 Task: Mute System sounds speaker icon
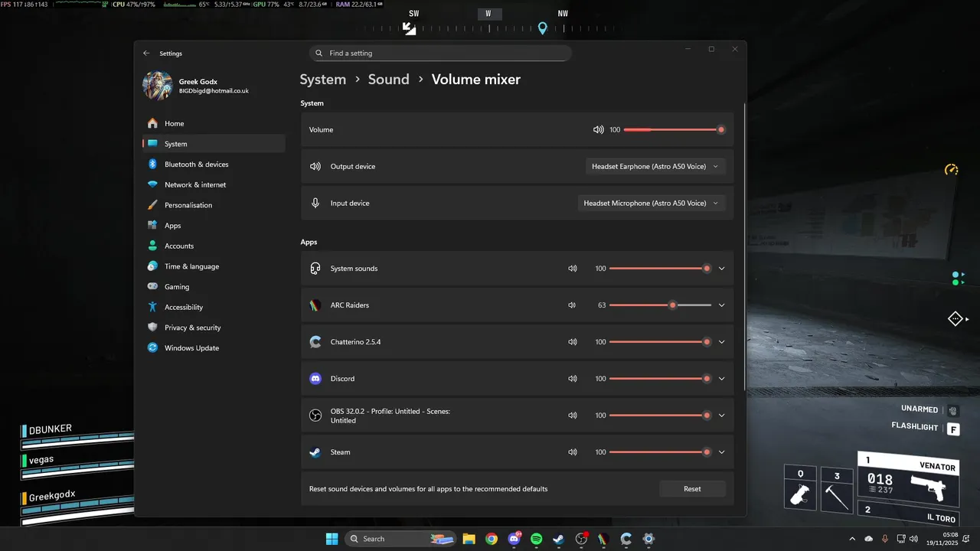pos(572,269)
